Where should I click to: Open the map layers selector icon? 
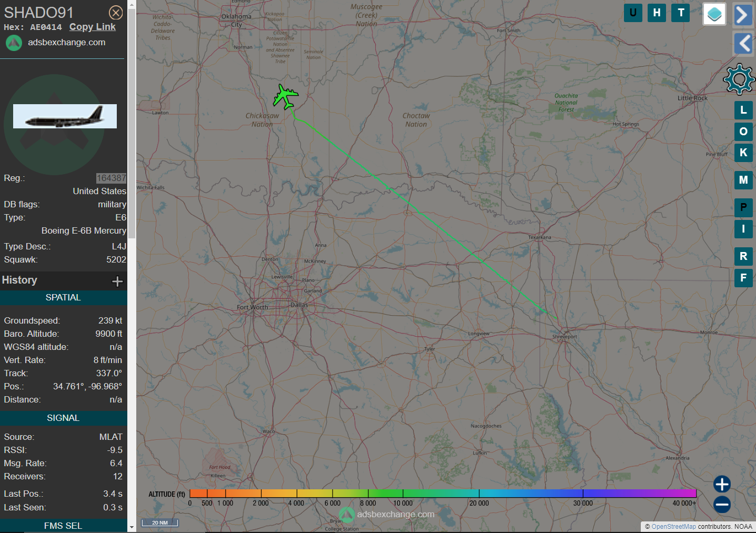[x=714, y=14]
